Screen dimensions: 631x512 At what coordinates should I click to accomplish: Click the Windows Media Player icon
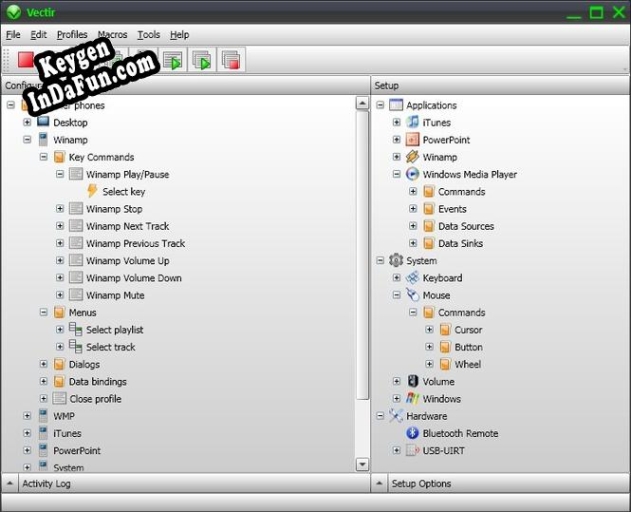pos(412,174)
